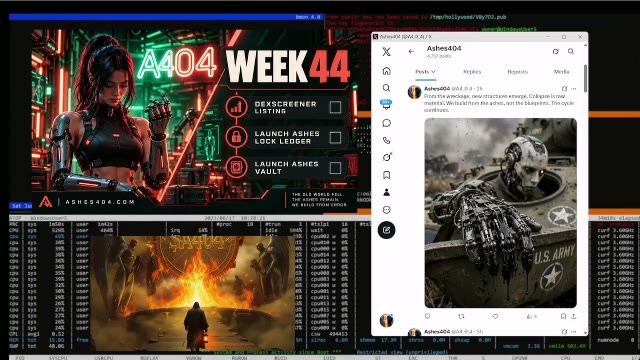This screenshot has height=360, width=640.
Task: Click 'Restricted view (unprivileged)' terminal text
Action: click(402, 352)
